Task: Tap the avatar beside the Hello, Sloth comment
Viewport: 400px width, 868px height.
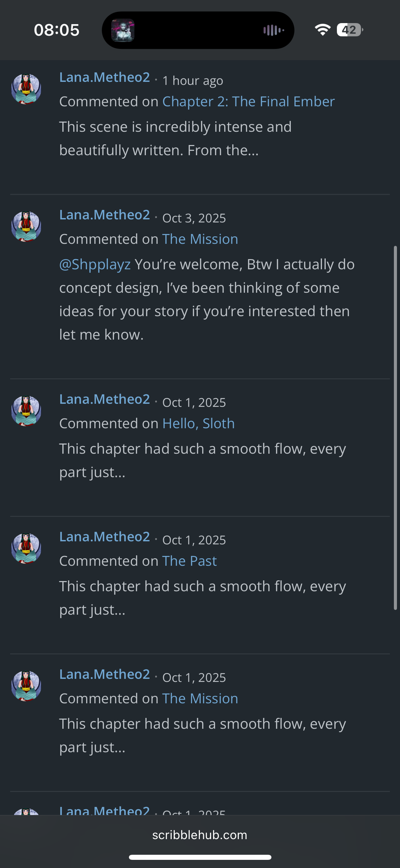Action: [26, 411]
